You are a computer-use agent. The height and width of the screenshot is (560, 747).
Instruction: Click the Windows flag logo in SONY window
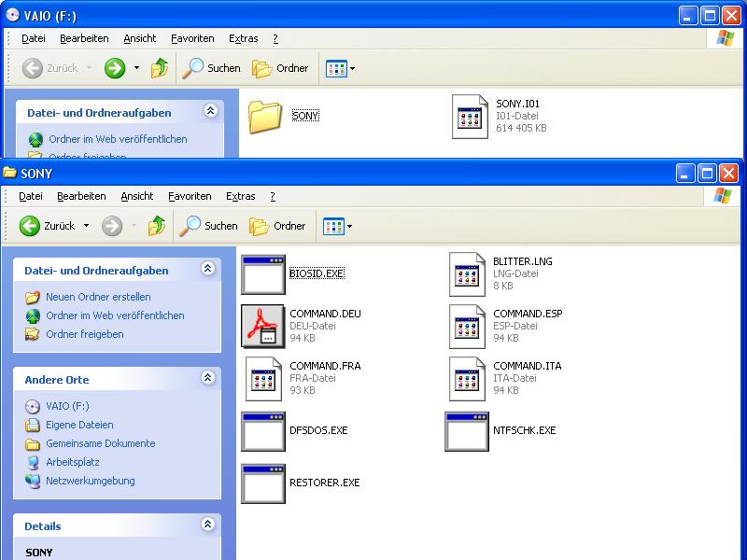coord(722,196)
